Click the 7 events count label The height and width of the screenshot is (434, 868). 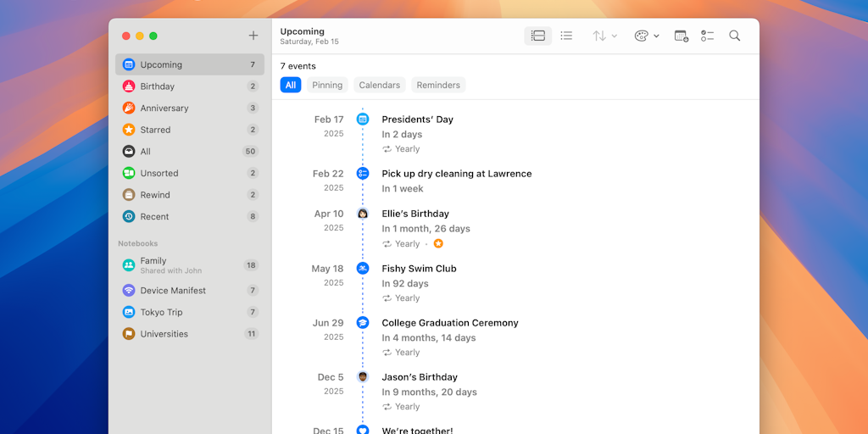click(298, 66)
